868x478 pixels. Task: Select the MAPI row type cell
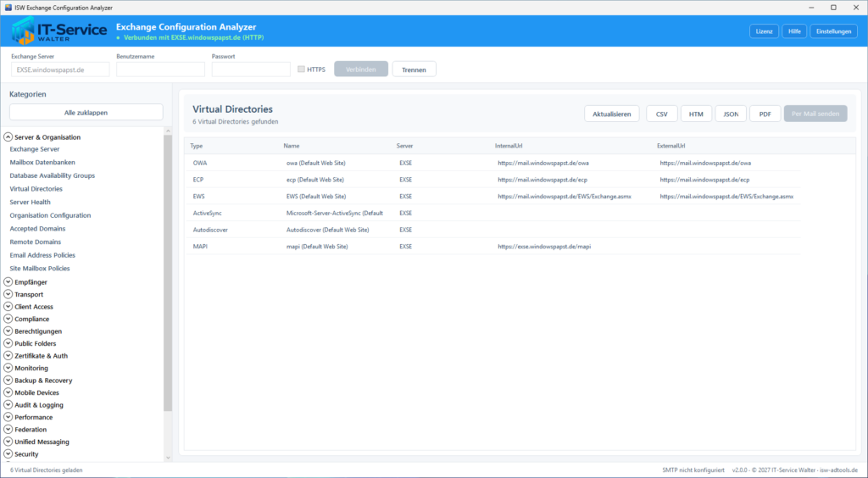coord(200,246)
